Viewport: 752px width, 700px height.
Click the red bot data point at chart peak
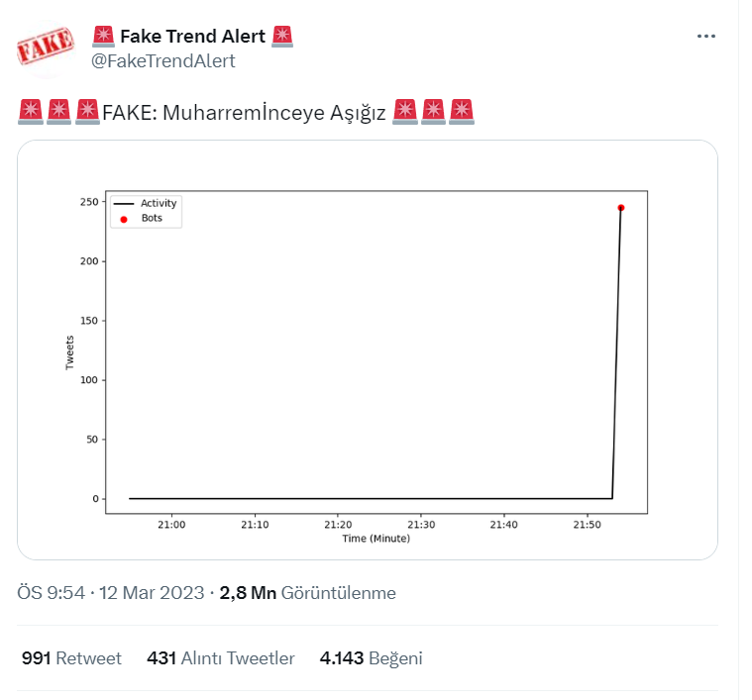click(x=620, y=208)
